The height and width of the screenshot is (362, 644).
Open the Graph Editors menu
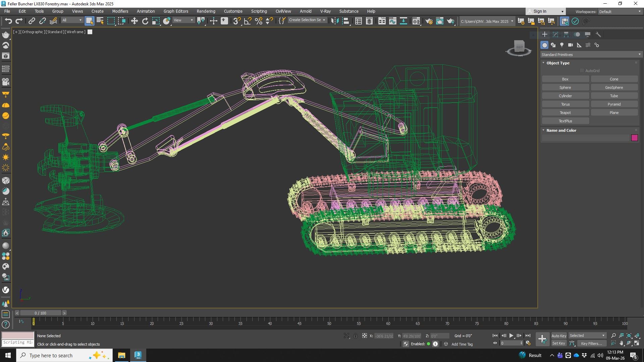[176, 11]
